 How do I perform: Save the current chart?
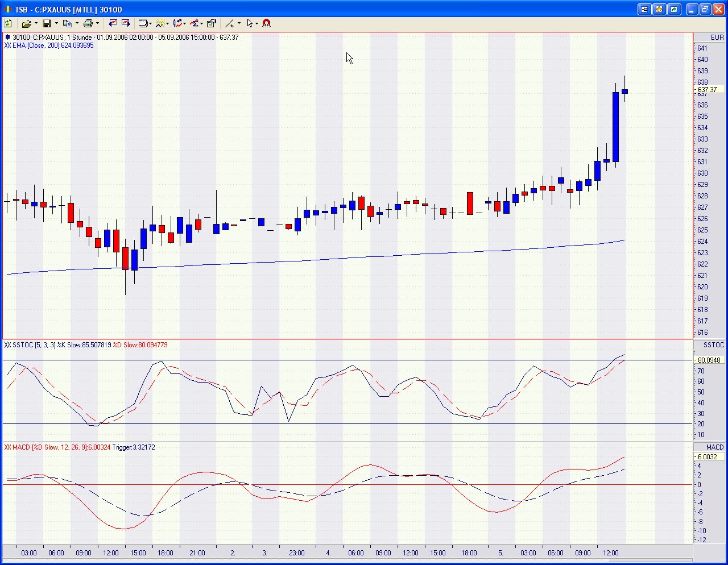[x=47, y=23]
